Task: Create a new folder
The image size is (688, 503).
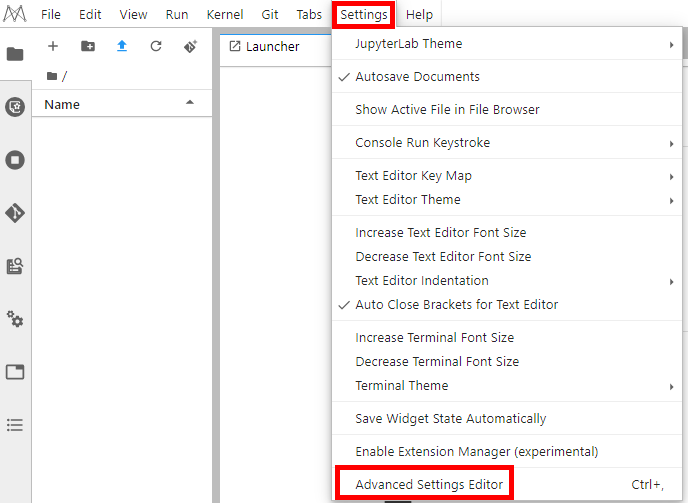Action: point(88,46)
